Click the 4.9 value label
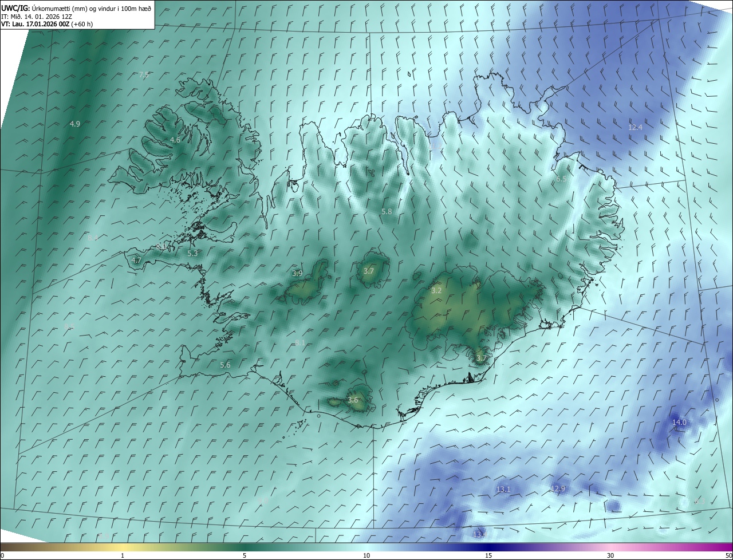The height and width of the screenshot is (560, 733). [75, 124]
